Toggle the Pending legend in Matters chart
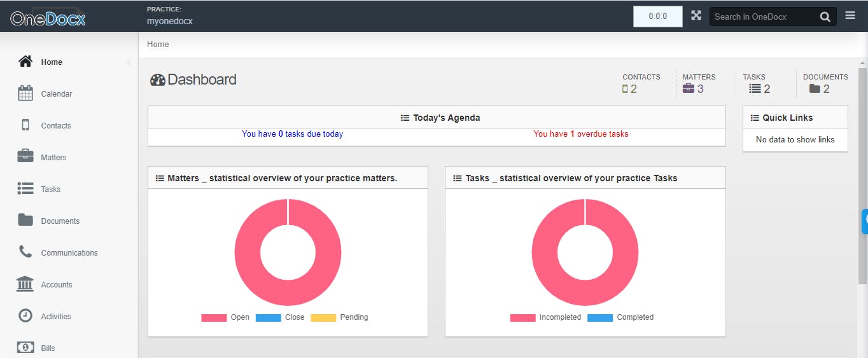This screenshot has width=868, height=358. (339, 317)
